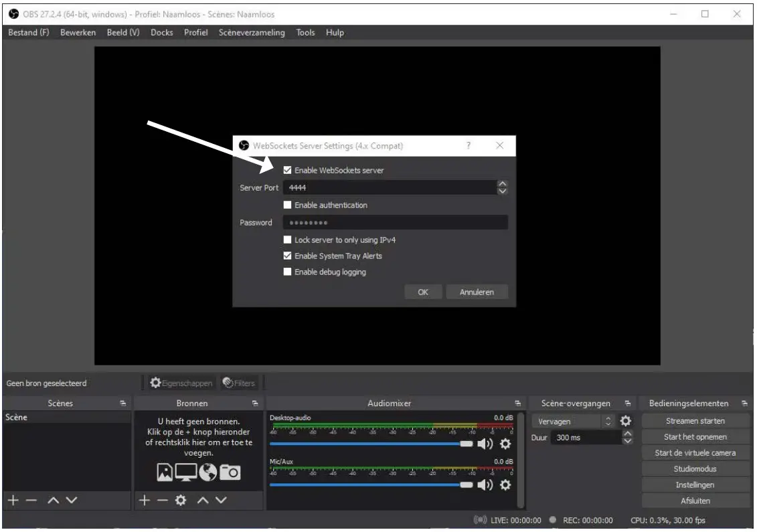Click the browser globe icon in Bronnen
Image resolution: width=757 pixels, height=532 pixels.
click(208, 472)
